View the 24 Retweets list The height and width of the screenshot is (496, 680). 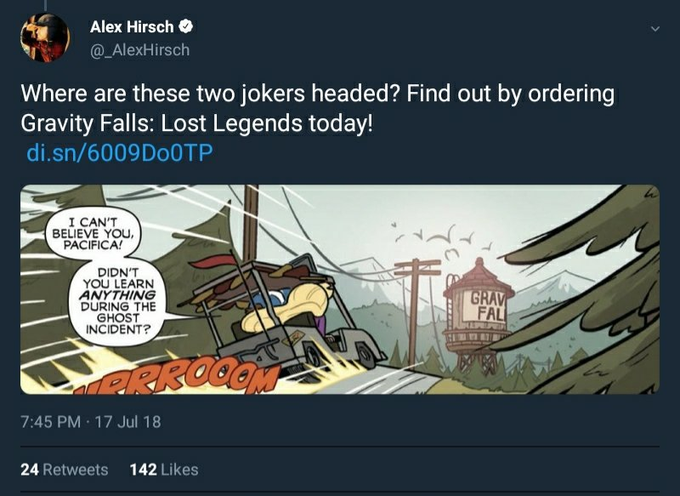tap(64, 470)
